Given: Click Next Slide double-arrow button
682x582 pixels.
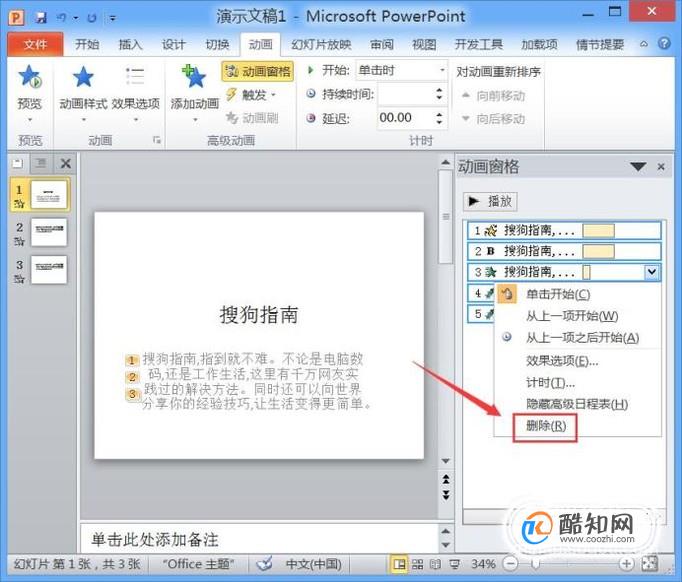Looking at the screenshot, I should pos(446,495).
